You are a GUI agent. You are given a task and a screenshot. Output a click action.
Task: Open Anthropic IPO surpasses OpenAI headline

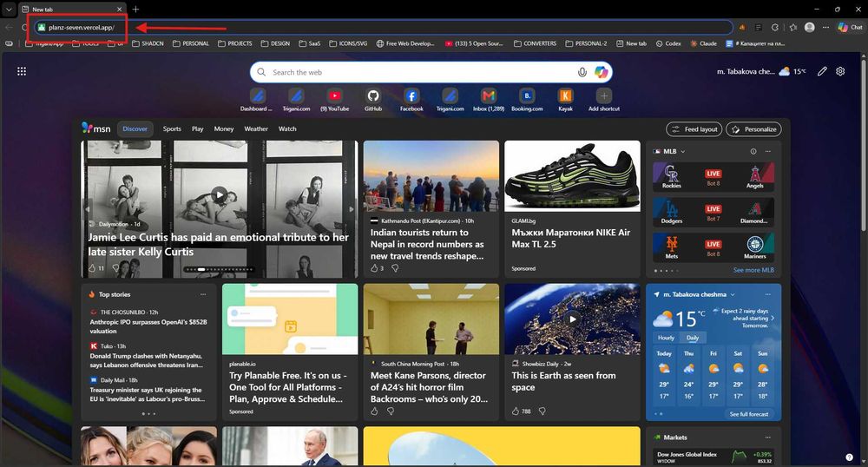[x=148, y=326]
